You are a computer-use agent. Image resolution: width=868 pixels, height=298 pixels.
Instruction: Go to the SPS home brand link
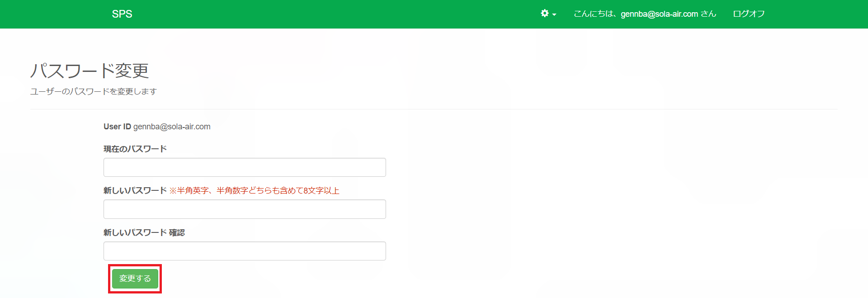(x=122, y=14)
